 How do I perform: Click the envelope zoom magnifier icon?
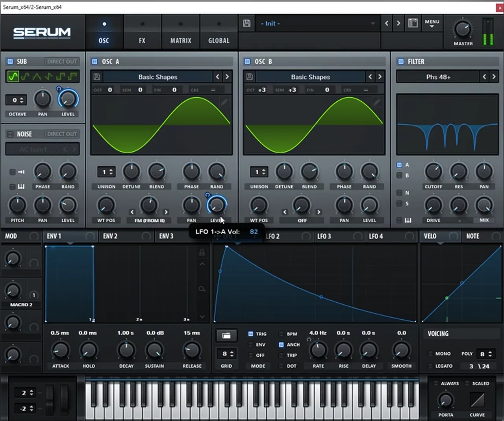pyautogui.click(x=202, y=289)
